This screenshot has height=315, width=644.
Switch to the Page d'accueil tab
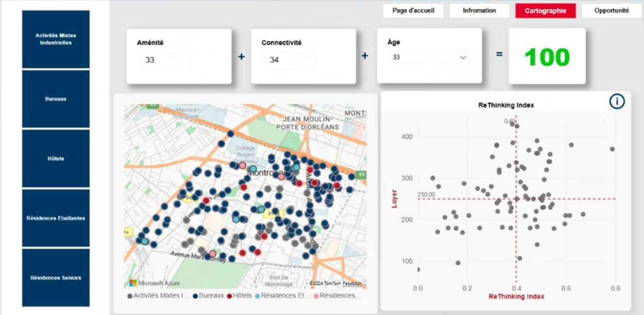(413, 10)
